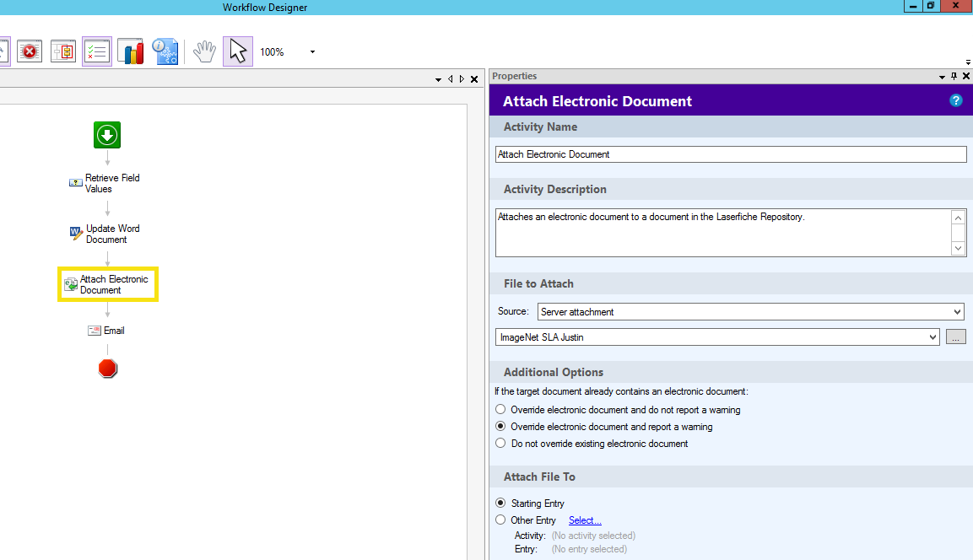This screenshot has width=973, height=560.
Task: Open the bar chart statistics icon
Action: click(x=131, y=51)
